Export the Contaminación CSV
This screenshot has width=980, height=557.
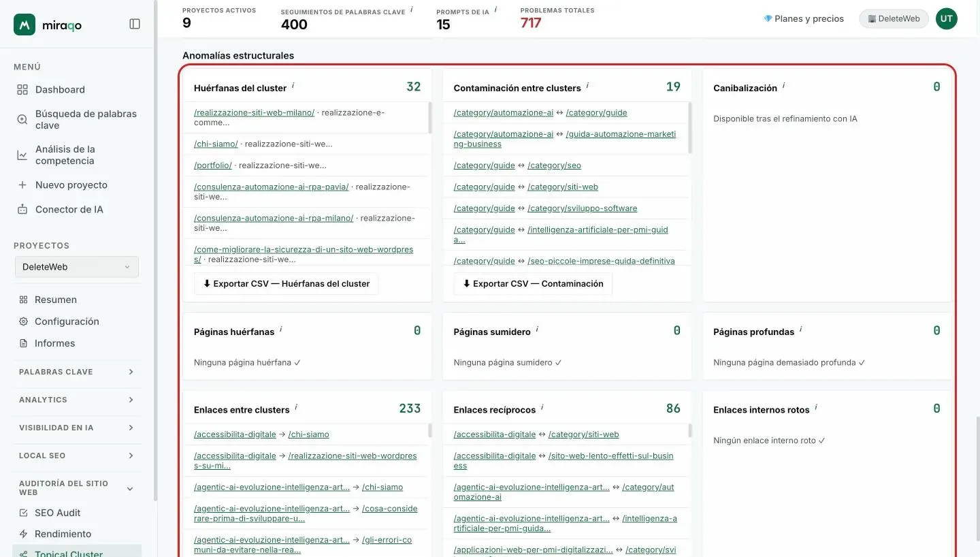point(533,284)
